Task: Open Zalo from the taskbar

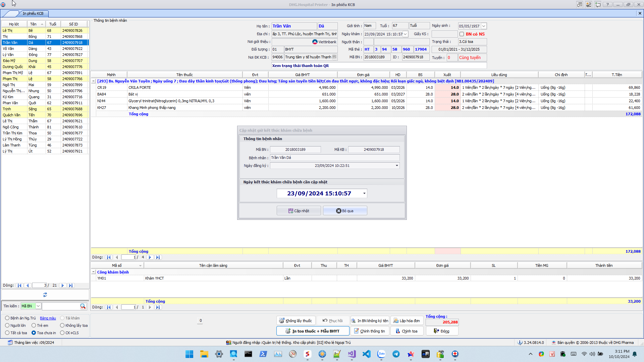Action: (x=381, y=354)
